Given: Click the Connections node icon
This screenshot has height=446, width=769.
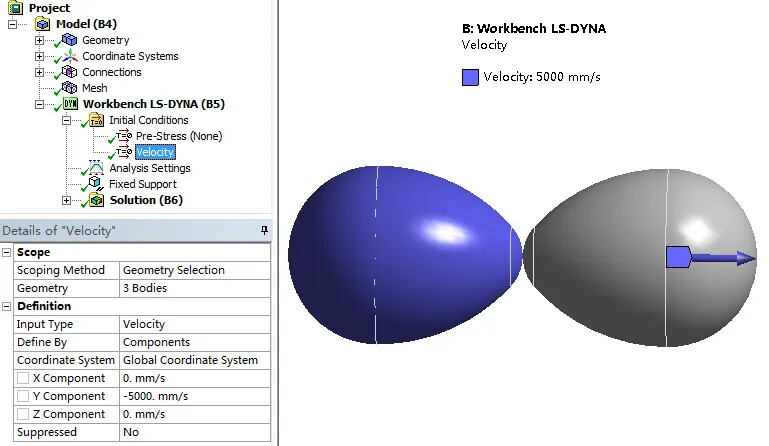Looking at the screenshot, I should point(69,72).
